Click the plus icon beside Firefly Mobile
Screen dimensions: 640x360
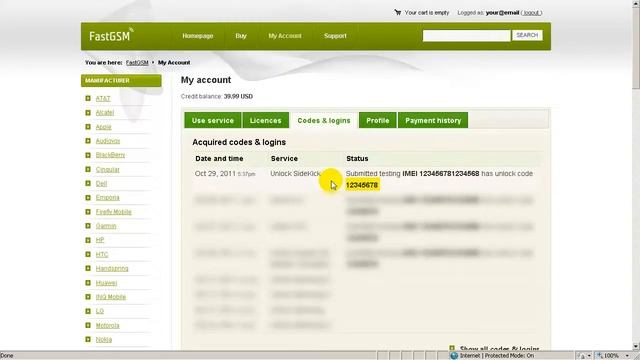click(x=88, y=212)
